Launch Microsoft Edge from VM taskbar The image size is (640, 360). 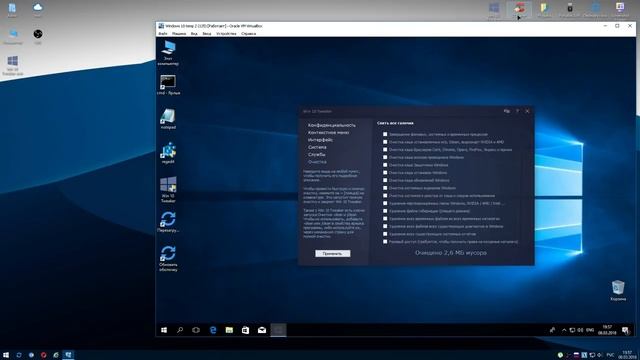pyautogui.click(x=213, y=330)
